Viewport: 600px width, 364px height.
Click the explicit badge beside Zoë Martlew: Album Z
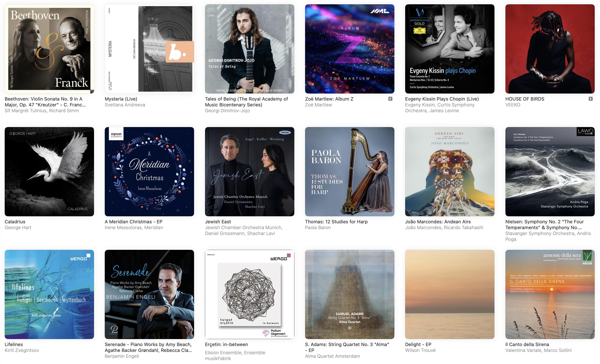(x=390, y=99)
